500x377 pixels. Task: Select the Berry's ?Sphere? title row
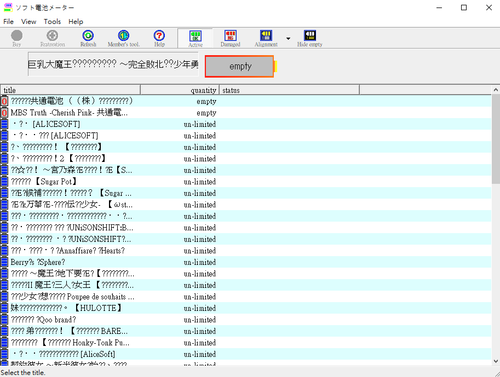[x=246, y=262]
